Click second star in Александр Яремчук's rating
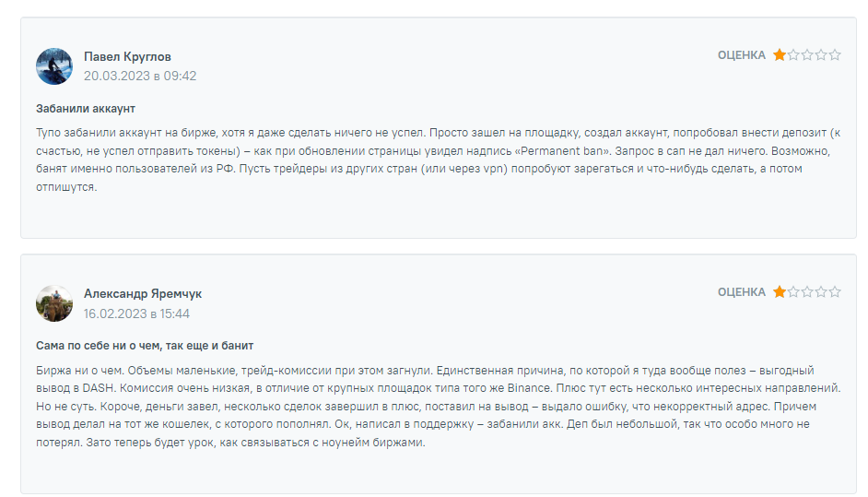Screen dimensions: 868x497 [793, 292]
